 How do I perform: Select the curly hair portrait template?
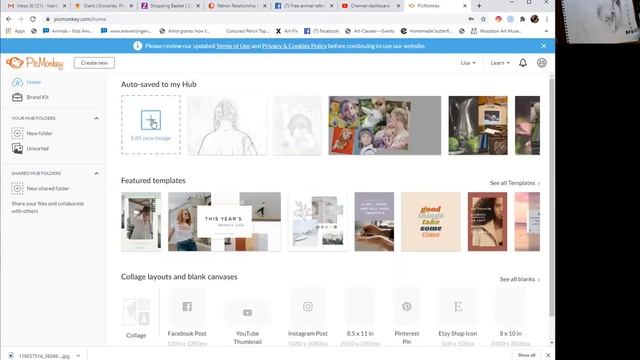487,222
